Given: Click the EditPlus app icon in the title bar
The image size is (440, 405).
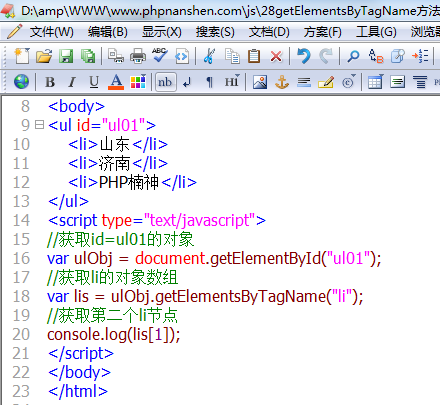Looking at the screenshot, I should [x=8, y=11].
